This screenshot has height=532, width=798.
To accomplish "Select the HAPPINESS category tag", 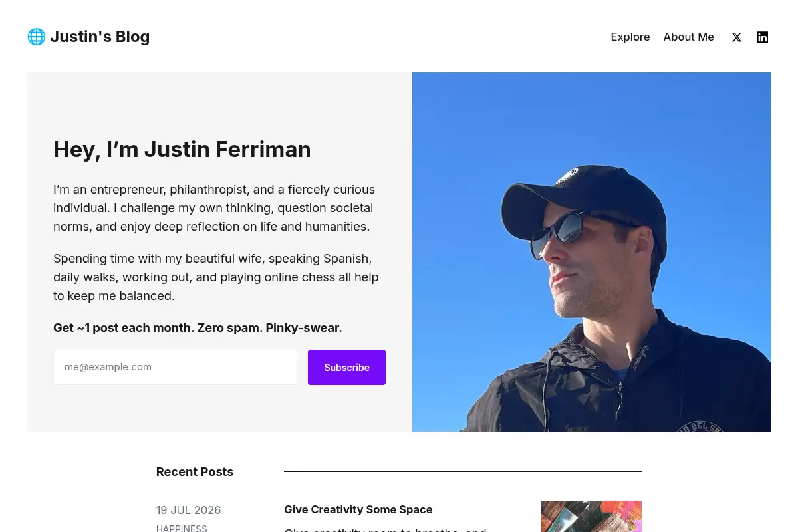I will point(182,529).
